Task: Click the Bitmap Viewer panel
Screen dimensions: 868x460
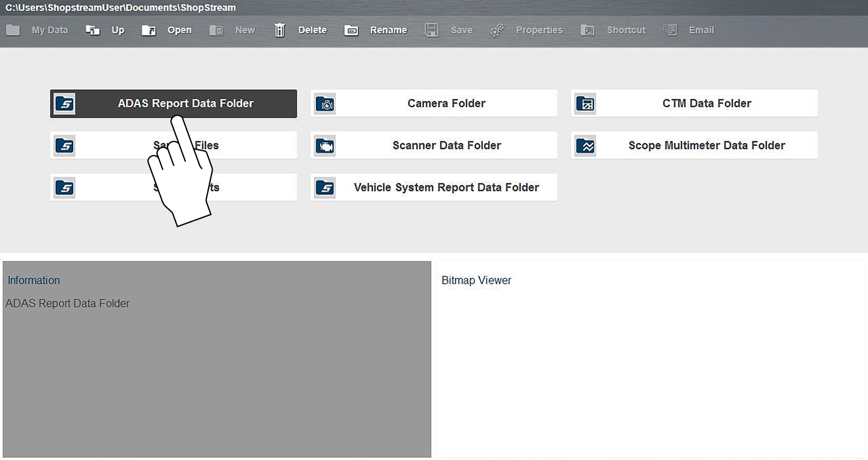Action: [x=650, y=362]
